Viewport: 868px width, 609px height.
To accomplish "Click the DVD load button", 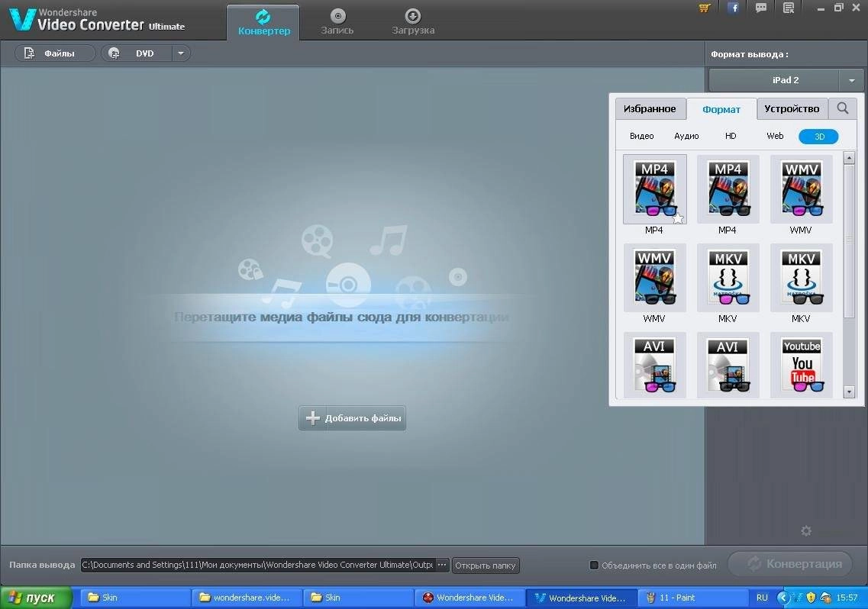I will coord(137,53).
